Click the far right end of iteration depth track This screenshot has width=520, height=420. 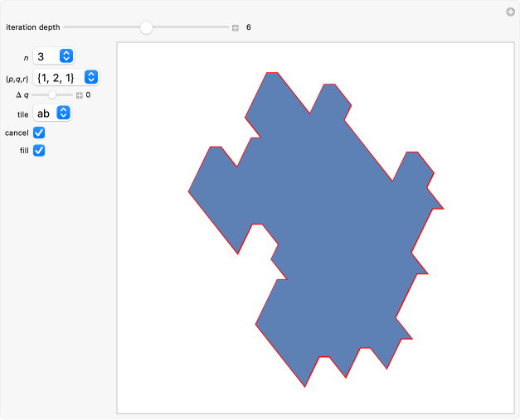pyautogui.click(x=227, y=27)
